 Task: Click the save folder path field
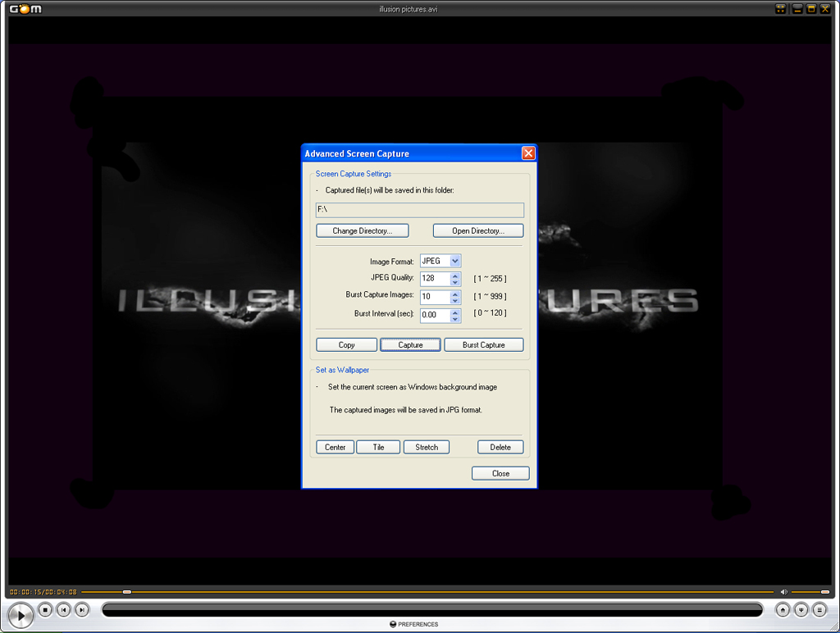click(x=420, y=210)
